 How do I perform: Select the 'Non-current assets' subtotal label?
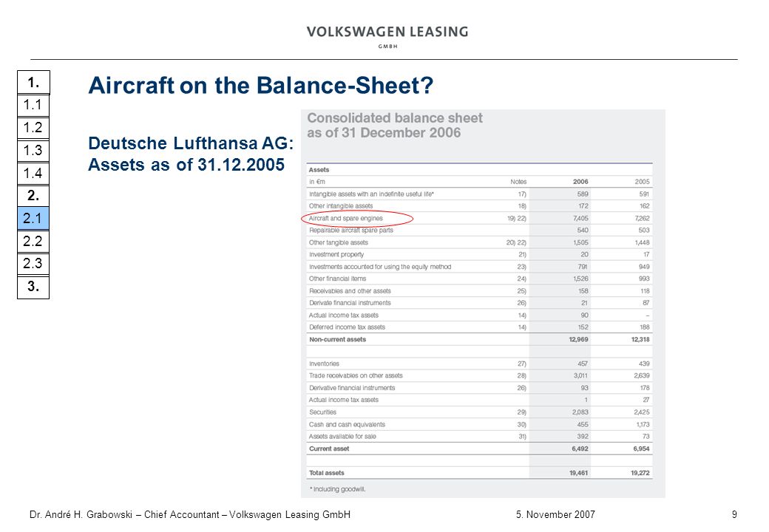tap(337, 339)
